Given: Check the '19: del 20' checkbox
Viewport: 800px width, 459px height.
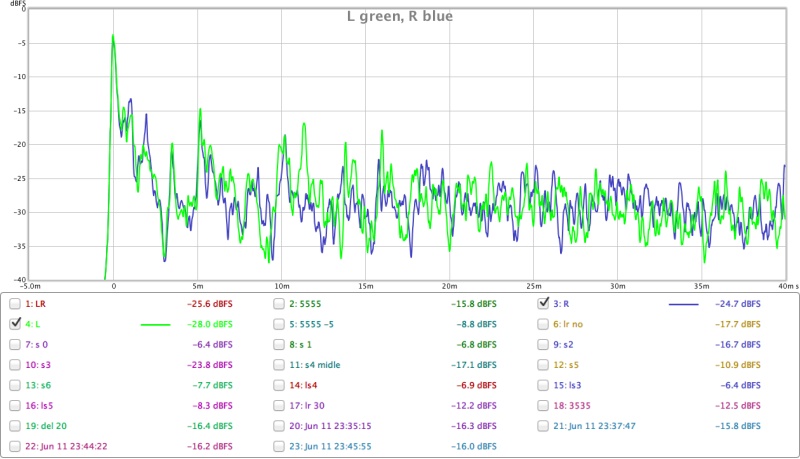Looking at the screenshot, I should tap(15, 426).
